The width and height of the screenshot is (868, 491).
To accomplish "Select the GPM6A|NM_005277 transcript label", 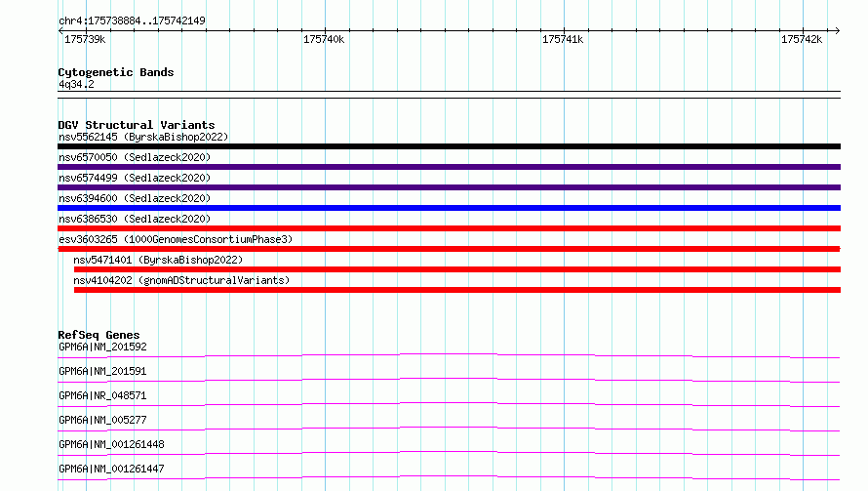I will (x=103, y=420).
